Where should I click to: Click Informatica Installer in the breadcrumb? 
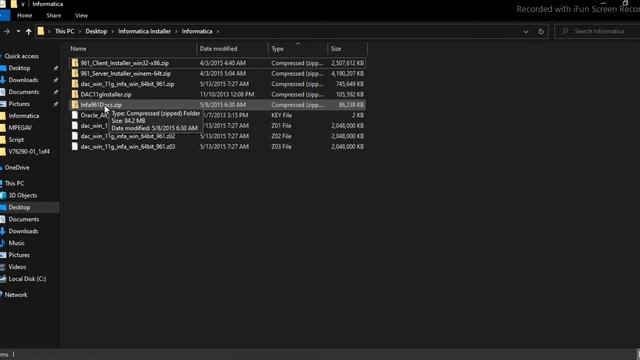coord(144,31)
